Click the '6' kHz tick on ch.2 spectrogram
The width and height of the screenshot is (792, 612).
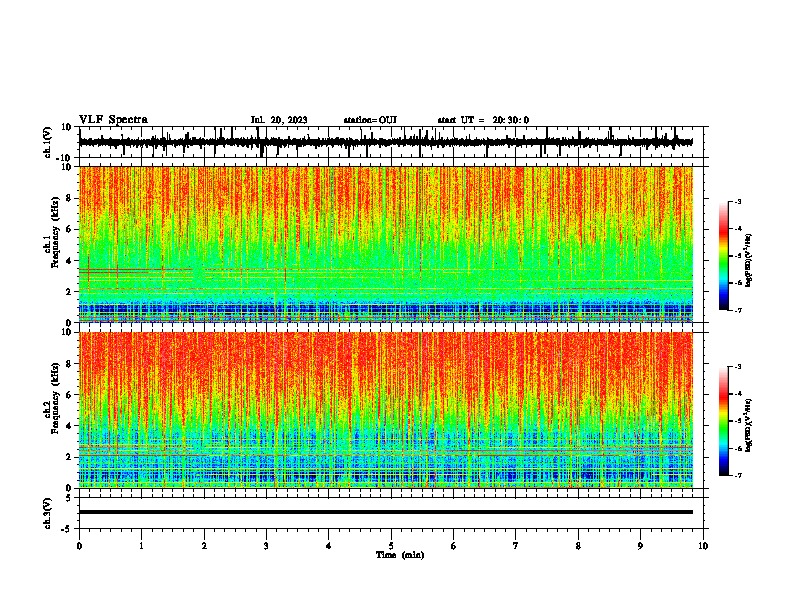click(x=69, y=395)
